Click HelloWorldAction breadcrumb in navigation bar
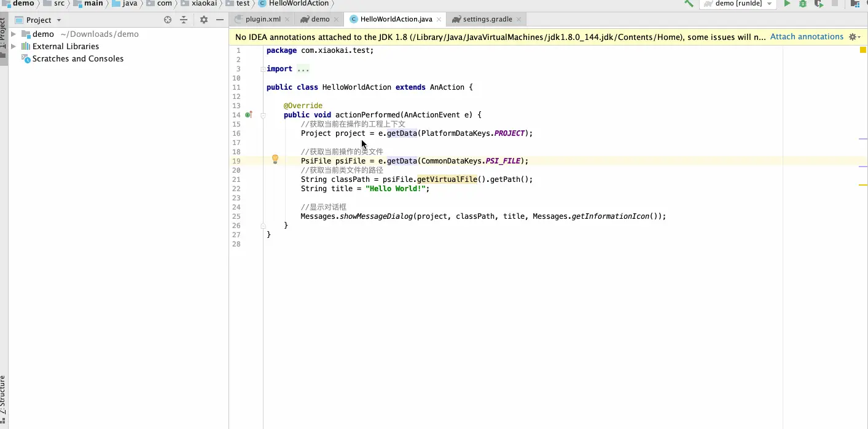Viewport: 868px width, 429px height. [x=294, y=3]
